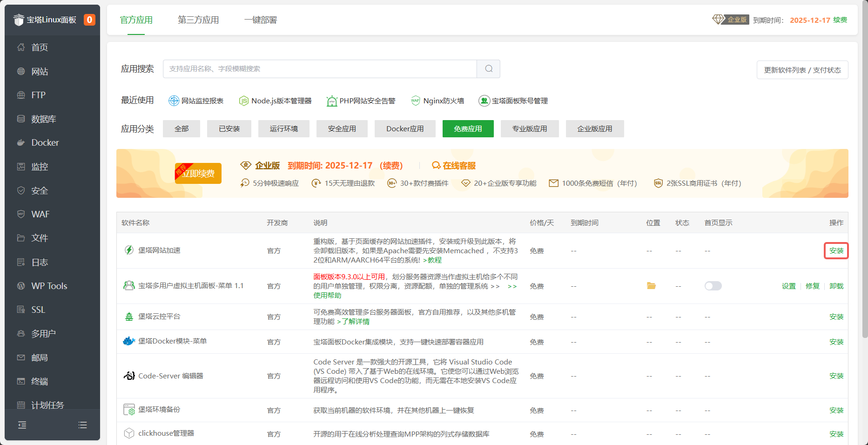Show only 已安装 applications
The height and width of the screenshot is (445, 868).
pyautogui.click(x=229, y=128)
